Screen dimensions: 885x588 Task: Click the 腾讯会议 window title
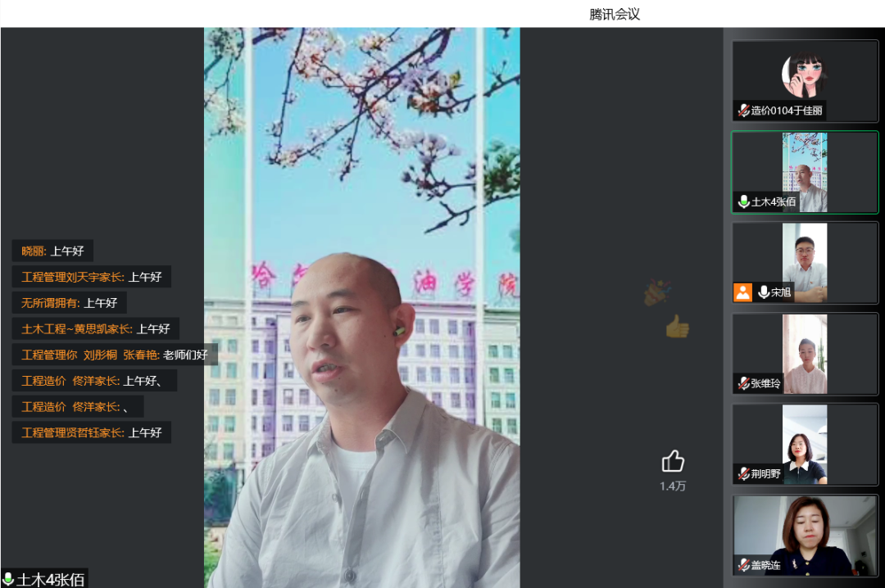(614, 14)
